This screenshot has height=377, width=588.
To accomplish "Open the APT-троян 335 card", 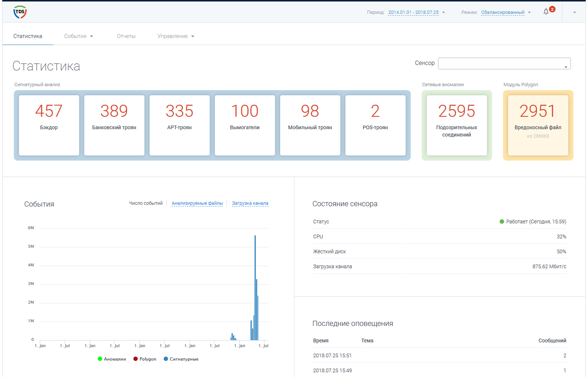I will point(179,125).
